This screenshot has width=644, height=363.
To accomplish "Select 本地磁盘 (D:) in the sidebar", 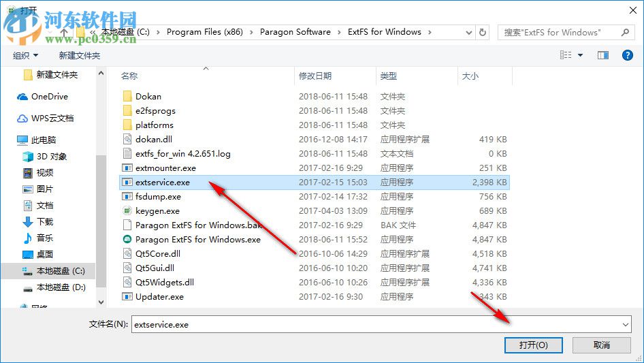I will [x=54, y=287].
